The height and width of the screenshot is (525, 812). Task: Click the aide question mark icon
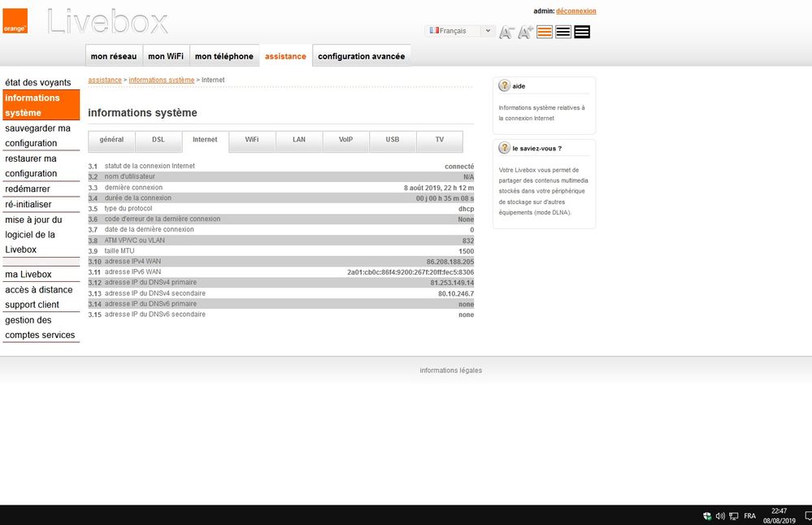[x=505, y=85]
